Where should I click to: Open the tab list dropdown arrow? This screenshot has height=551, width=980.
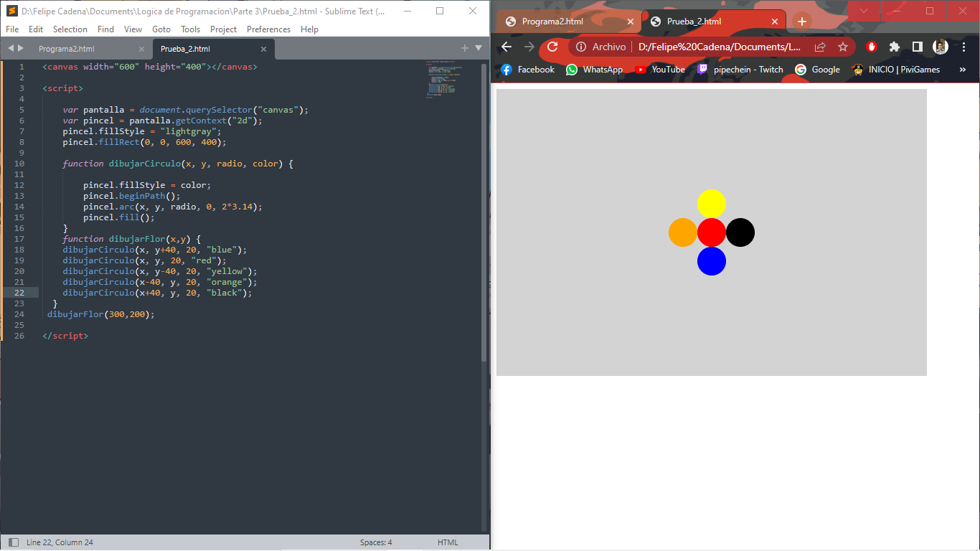click(479, 48)
